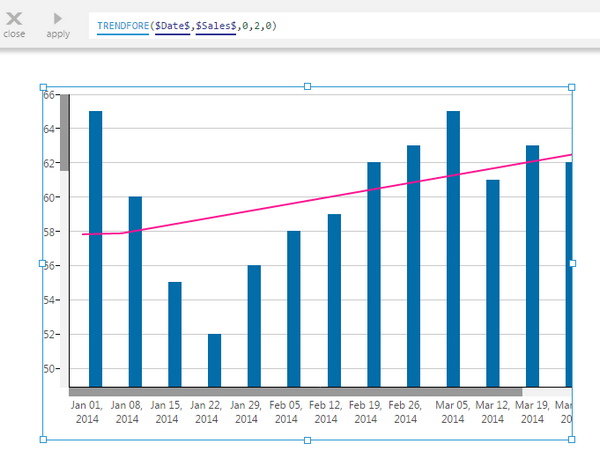The width and height of the screenshot is (600, 459).
Task: Select the Jan 01, 2014 bar
Action: (x=96, y=249)
